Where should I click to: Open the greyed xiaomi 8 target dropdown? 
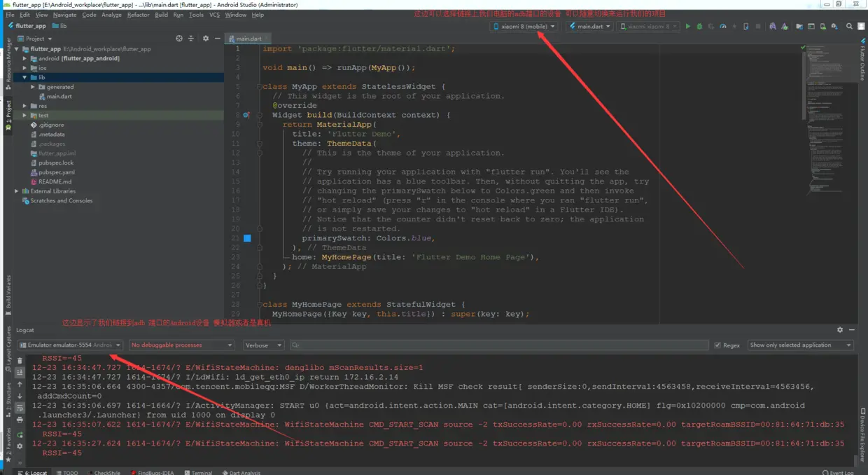pyautogui.click(x=649, y=27)
